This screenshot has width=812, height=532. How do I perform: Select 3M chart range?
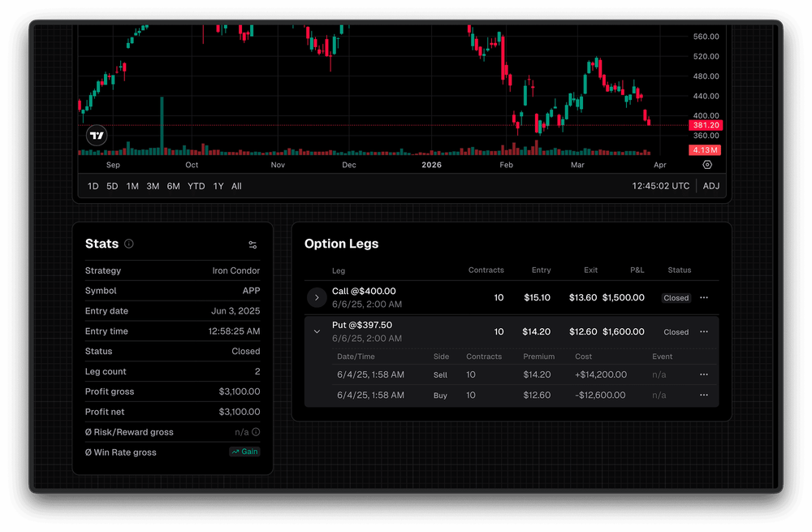153,186
